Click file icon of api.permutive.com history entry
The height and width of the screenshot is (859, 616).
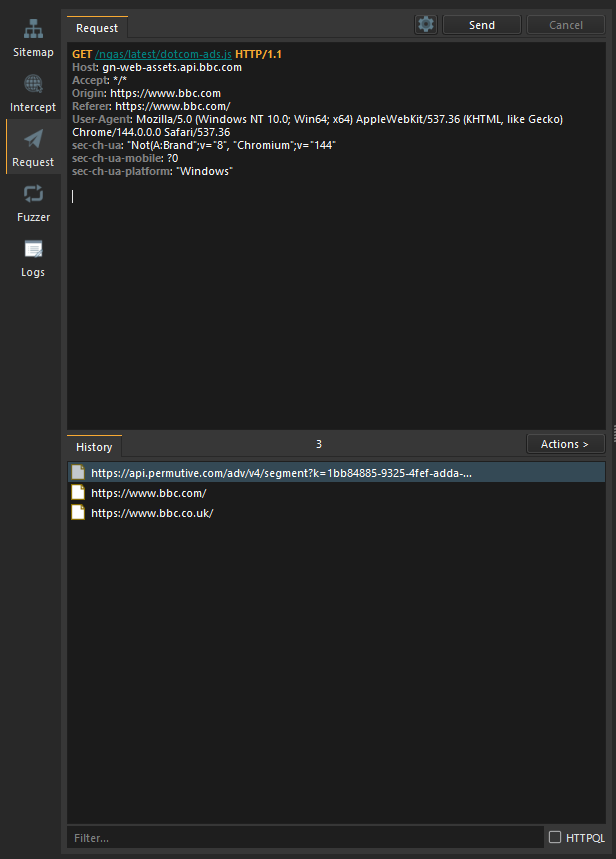click(78, 472)
